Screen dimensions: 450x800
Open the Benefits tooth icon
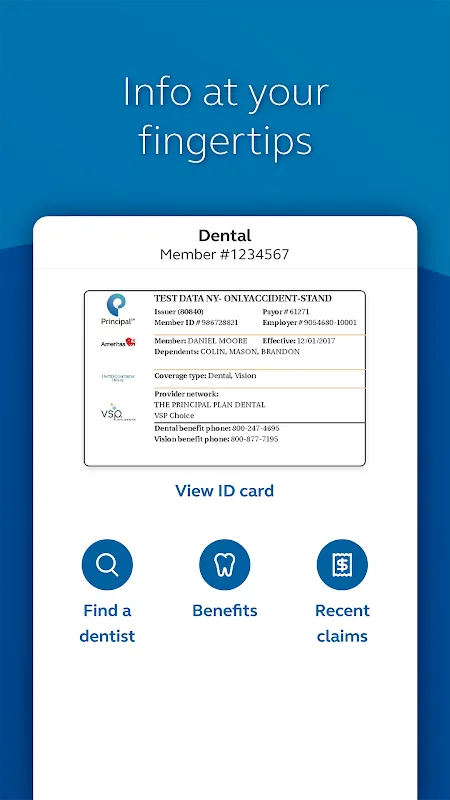click(224, 564)
